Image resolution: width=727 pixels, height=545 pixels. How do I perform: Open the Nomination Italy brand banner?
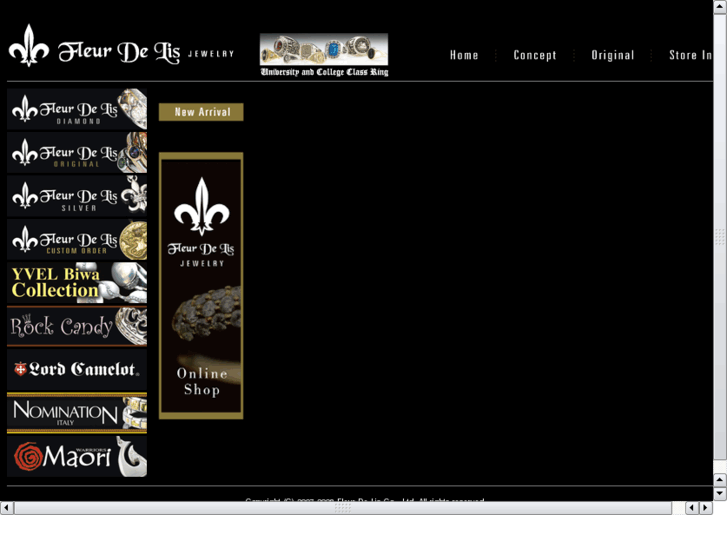click(77, 413)
